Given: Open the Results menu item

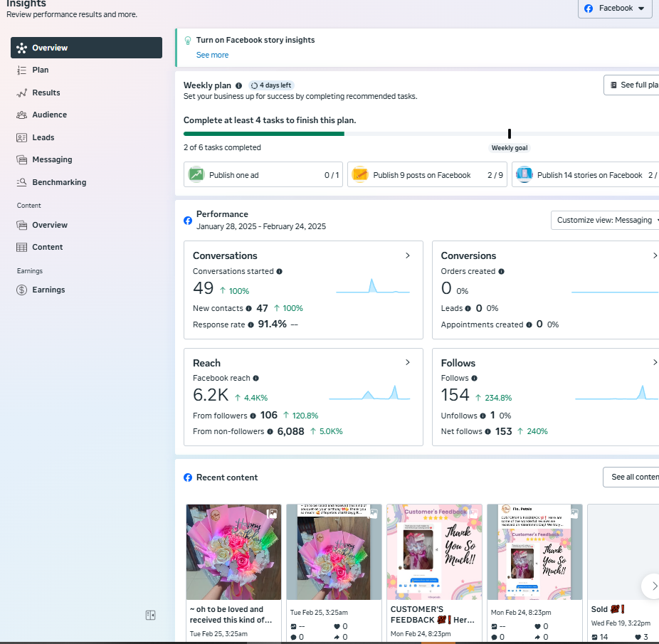Looking at the screenshot, I should 86,93.
